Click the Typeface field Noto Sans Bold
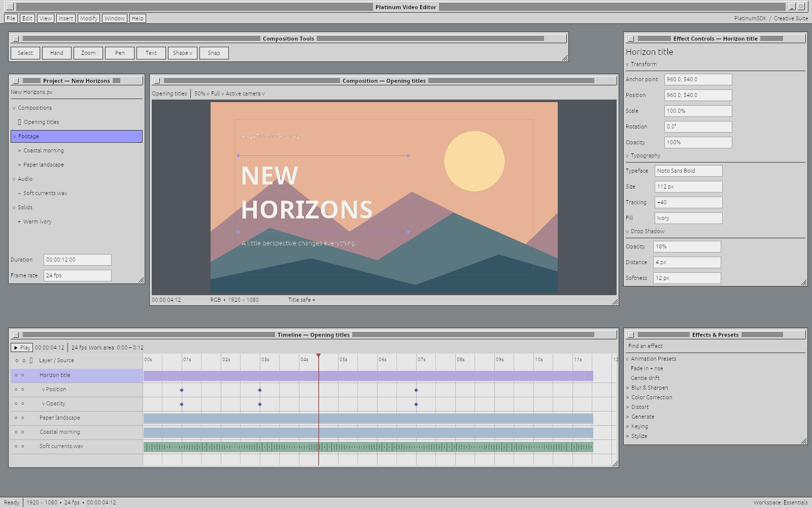 [689, 171]
